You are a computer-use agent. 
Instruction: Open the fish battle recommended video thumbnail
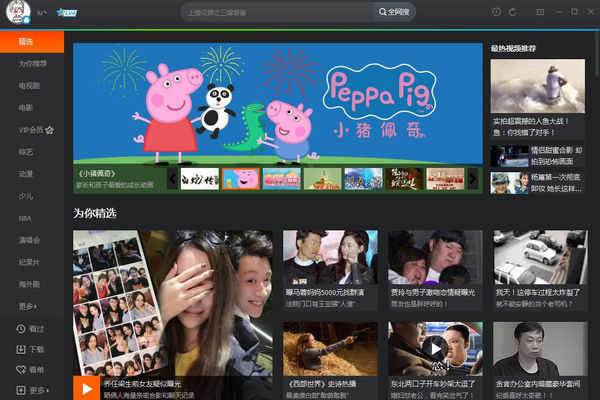tap(538, 86)
